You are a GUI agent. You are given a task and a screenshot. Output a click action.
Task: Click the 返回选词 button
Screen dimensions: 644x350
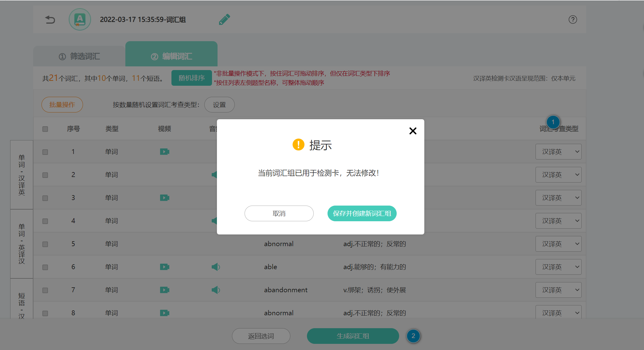[261, 336]
